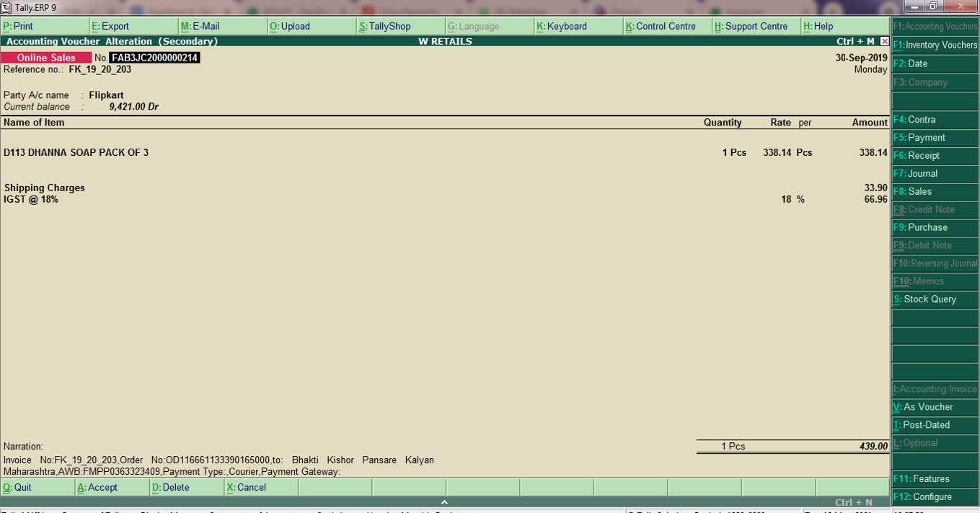The height and width of the screenshot is (513, 980).
Task: Select F7 Journal voucher type
Action: pos(935,174)
